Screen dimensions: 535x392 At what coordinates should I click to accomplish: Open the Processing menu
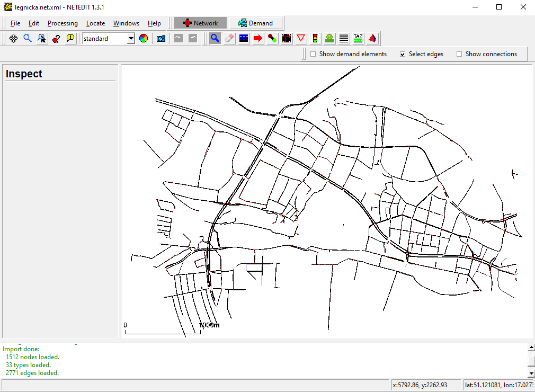tap(63, 23)
